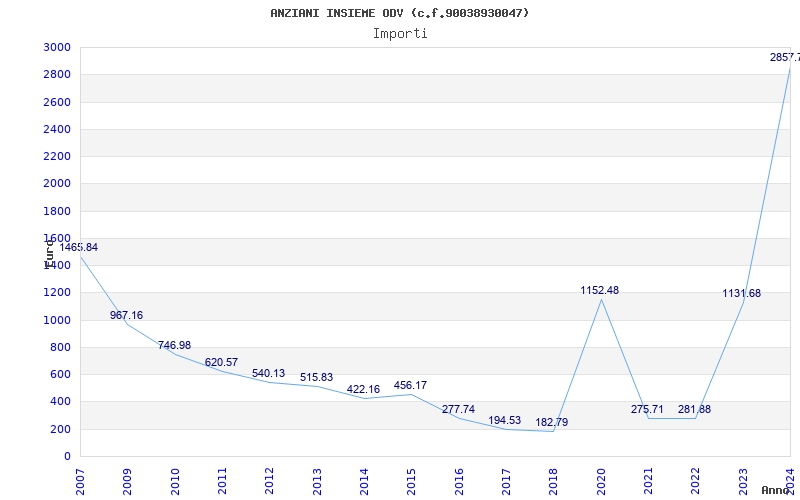The image size is (800, 500).
Task: Select the 194.53 data label
Action: tap(505, 420)
